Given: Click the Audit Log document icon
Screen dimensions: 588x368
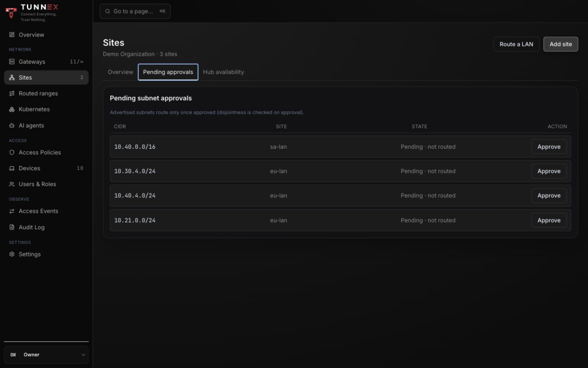Looking at the screenshot, I should click(12, 227).
